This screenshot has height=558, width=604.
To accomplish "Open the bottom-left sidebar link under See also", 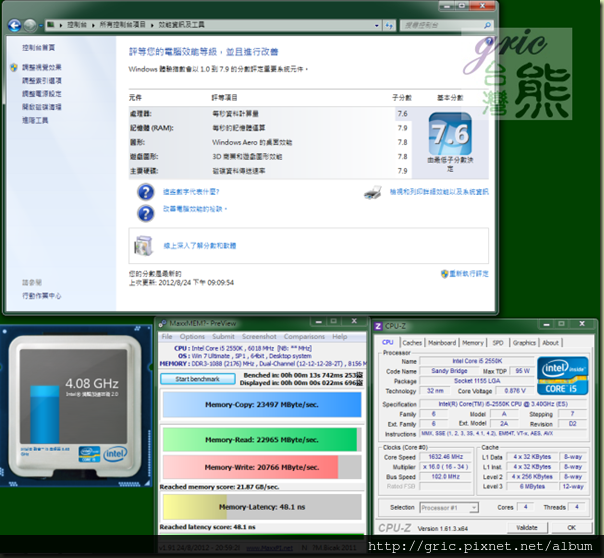I will pyautogui.click(x=41, y=295).
